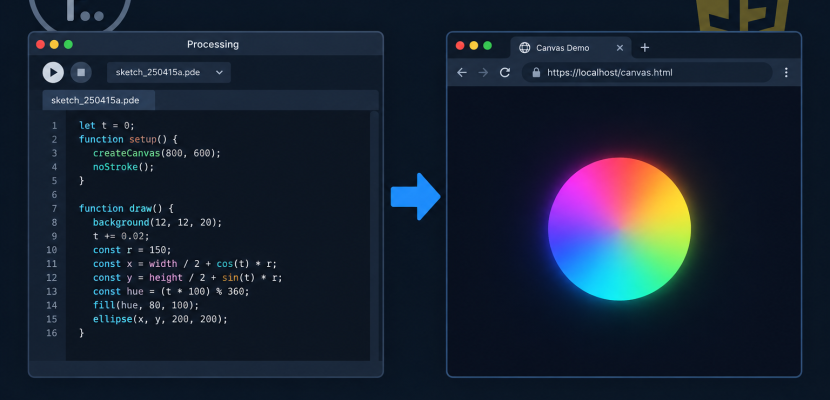
Task: Click the 'const r = 150;' line
Action: 132,250
